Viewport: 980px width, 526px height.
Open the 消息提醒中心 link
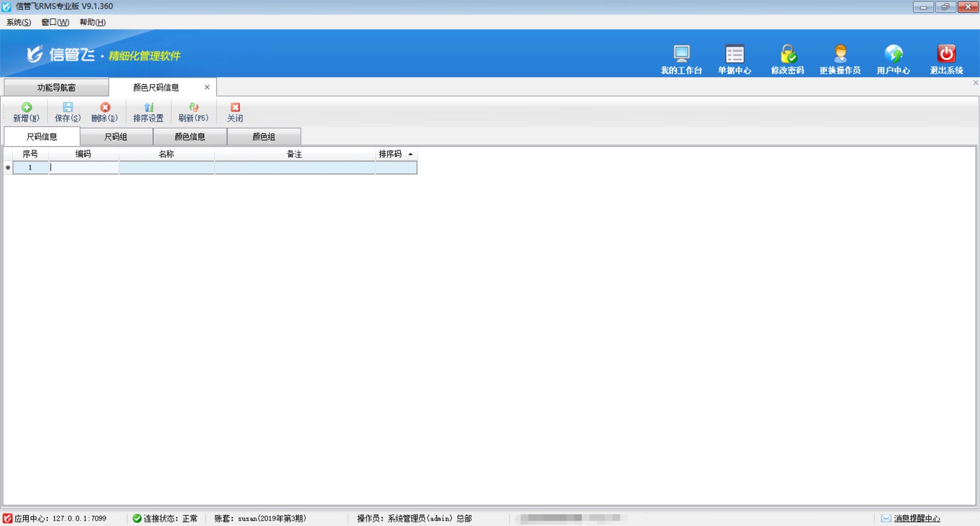coord(917,518)
